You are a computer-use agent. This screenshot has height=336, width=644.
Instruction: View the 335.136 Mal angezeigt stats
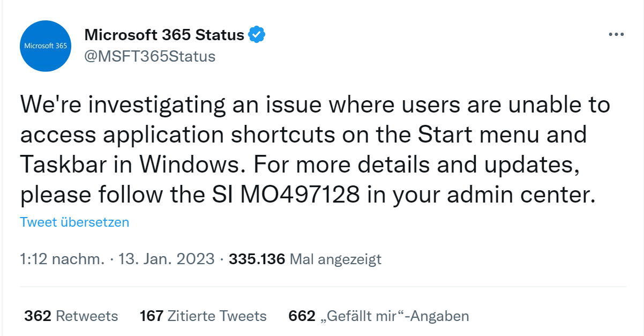click(x=305, y=259)
